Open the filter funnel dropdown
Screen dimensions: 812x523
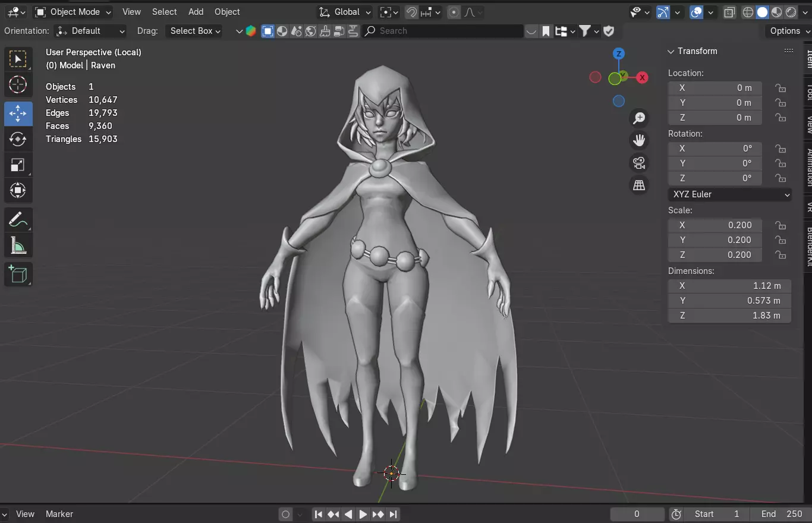pos(588,31)
